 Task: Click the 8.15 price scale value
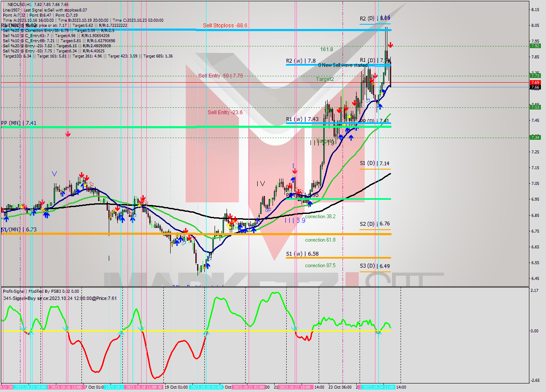tap(534, 9)
